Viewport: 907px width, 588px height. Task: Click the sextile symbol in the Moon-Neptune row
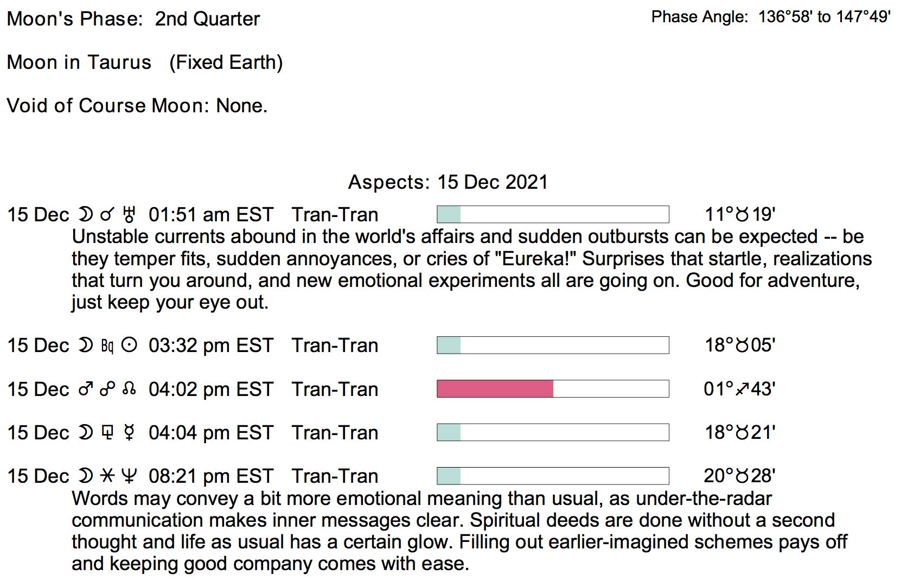point(107,476)
